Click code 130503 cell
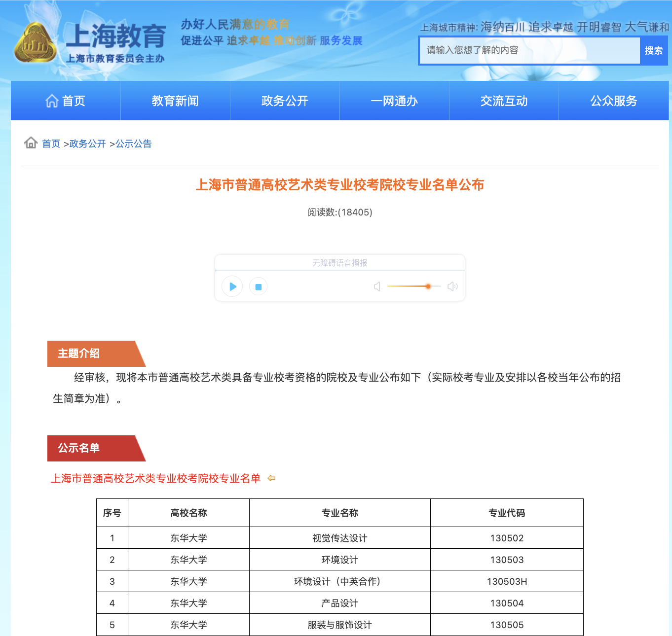 coord(507,560)
